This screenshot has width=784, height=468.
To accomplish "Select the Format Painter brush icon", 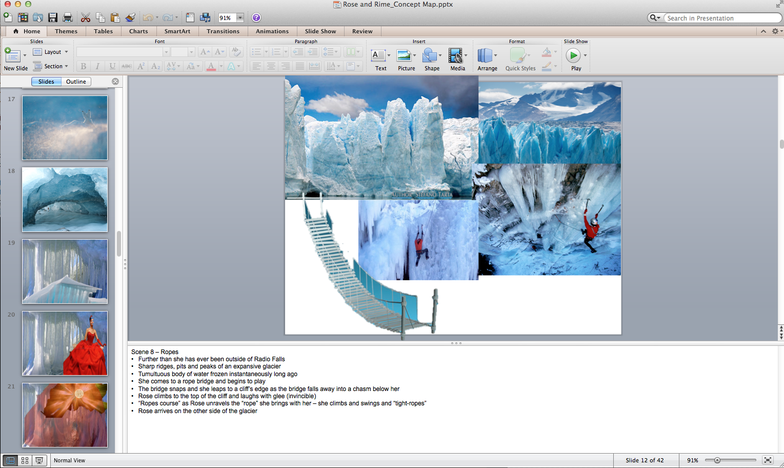I will [131, 18].
